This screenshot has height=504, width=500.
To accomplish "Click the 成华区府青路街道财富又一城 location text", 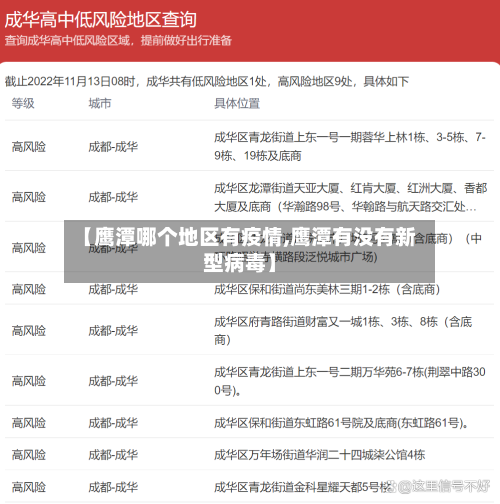I will pyautogui.click(x=343, y=331).
